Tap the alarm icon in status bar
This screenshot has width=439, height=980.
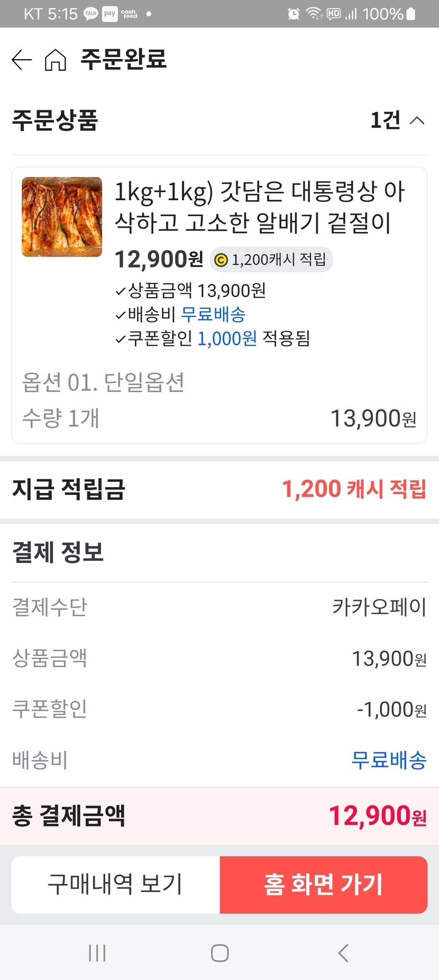pos(294,14)
